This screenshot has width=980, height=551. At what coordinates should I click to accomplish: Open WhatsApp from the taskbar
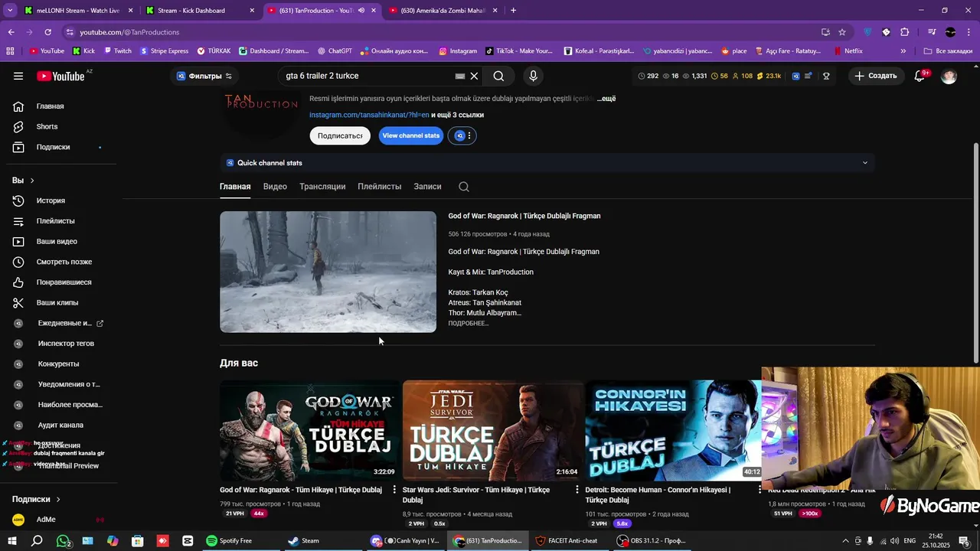point(63,540)
